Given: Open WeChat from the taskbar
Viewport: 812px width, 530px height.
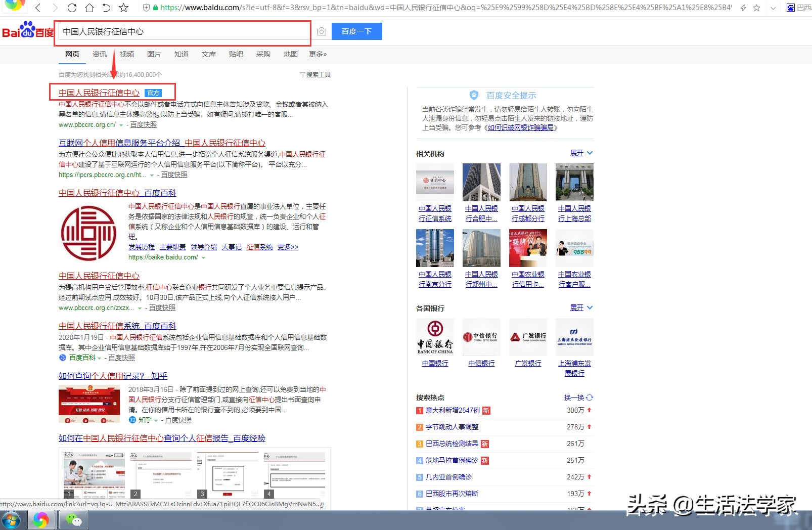Looking at the screenshot, I should 74,519.
